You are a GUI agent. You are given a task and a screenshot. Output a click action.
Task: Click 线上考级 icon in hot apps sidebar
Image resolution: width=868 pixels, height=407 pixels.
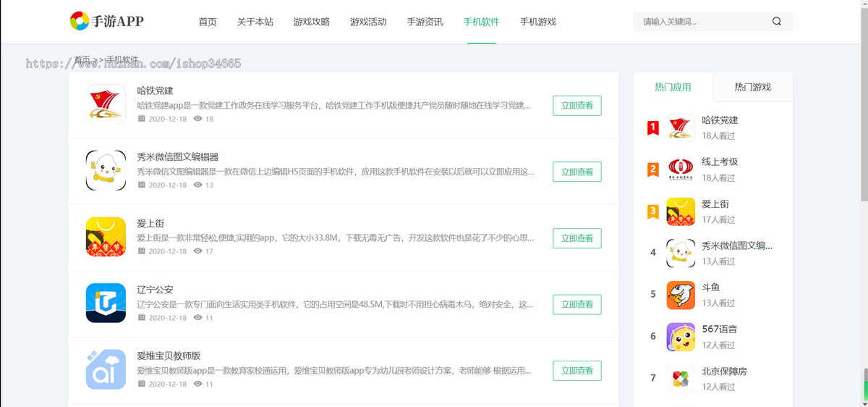[x=681, y=169]
